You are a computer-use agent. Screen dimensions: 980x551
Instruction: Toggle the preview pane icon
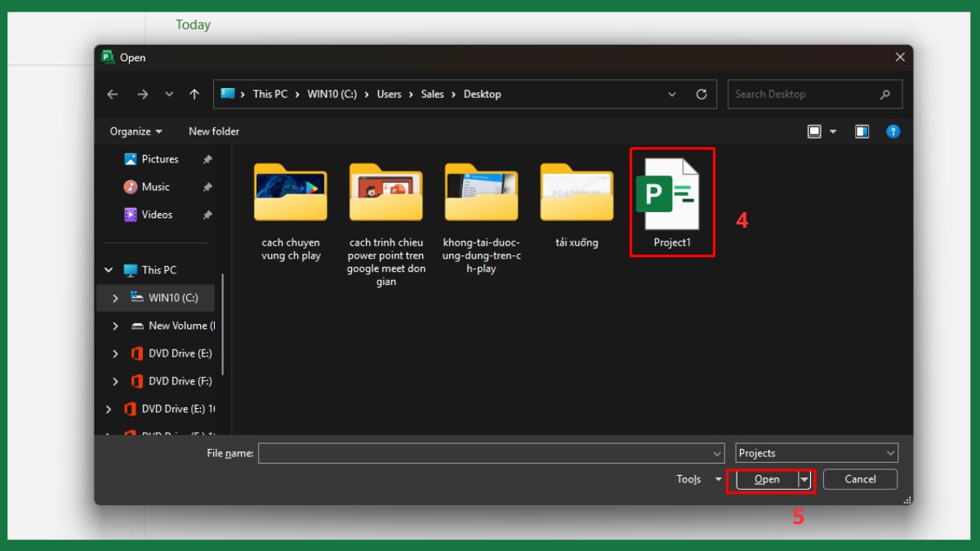click(x=862, y=131)
